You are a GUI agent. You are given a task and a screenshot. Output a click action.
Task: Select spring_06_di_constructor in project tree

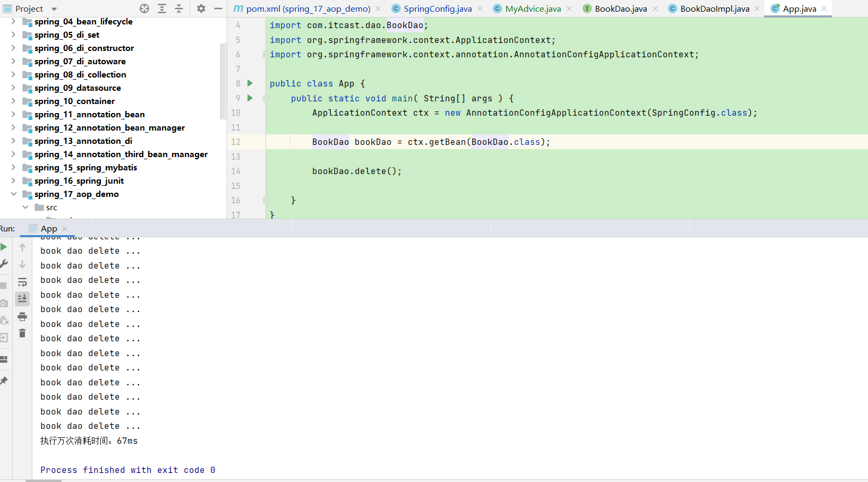pos(84,48)
